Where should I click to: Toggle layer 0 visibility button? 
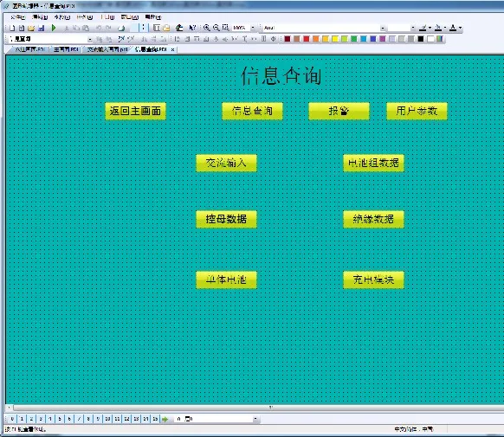[12, 419]
